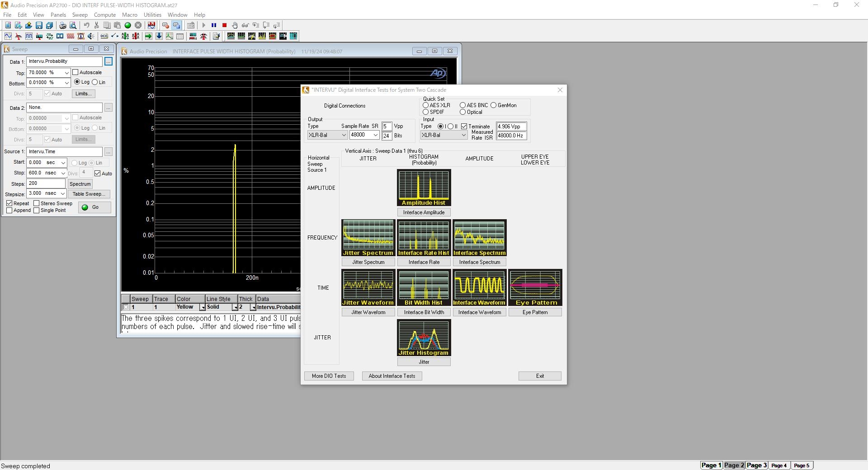This screenshot has width=868, height=470.
Task: Click the Jitter Spectrum thumbnail
Action: coord(368,238)
